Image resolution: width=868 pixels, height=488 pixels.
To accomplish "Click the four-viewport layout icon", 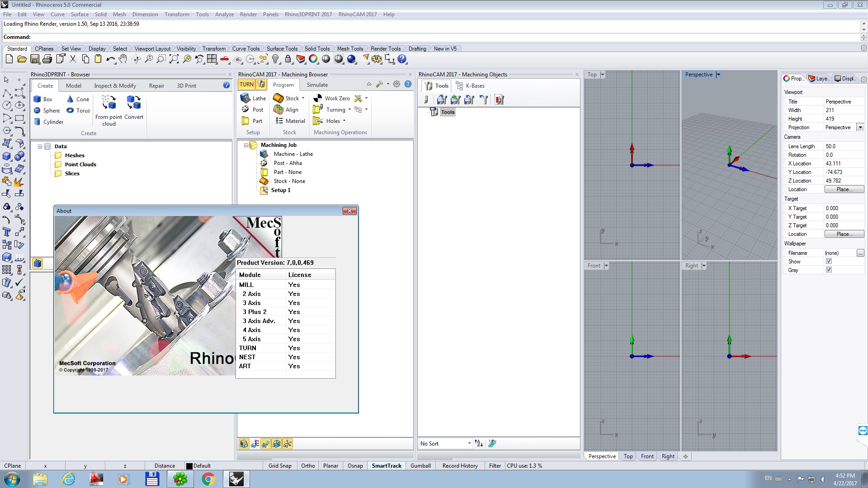I will 212,59.
